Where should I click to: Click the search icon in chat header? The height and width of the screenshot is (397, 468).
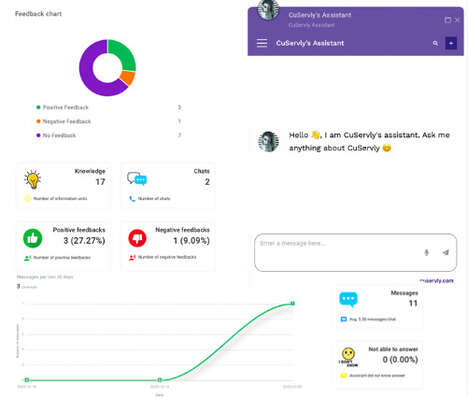coord(435,43)
